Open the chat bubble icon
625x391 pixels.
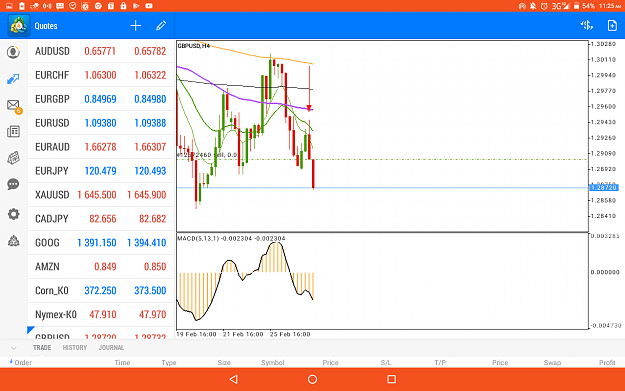[x=13, y=184]
